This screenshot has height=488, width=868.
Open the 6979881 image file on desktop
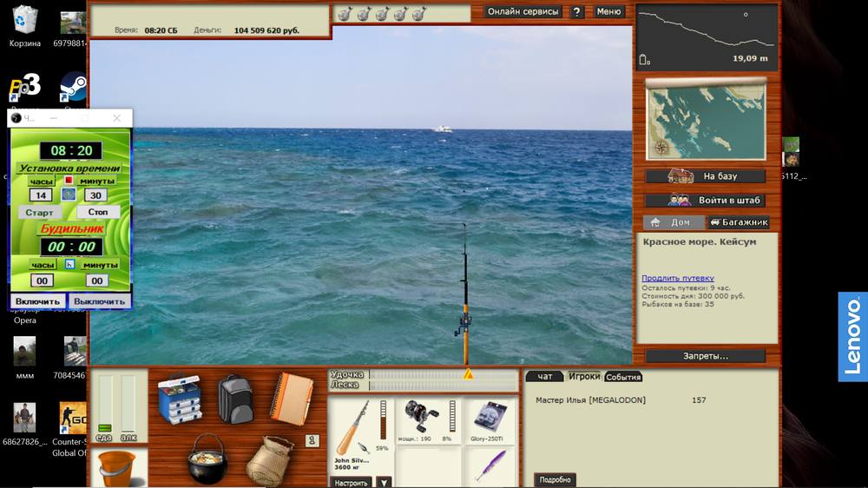(70, 29)
